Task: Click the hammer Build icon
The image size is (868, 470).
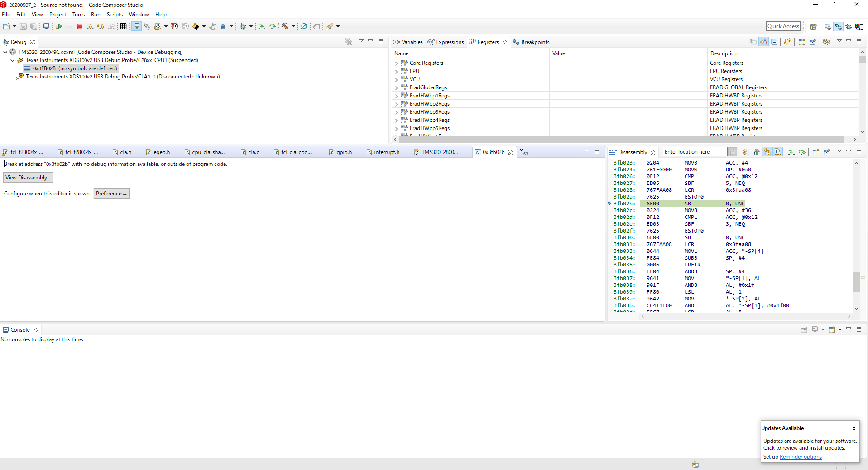Action: pyautogui.click(x=285, y=27)
